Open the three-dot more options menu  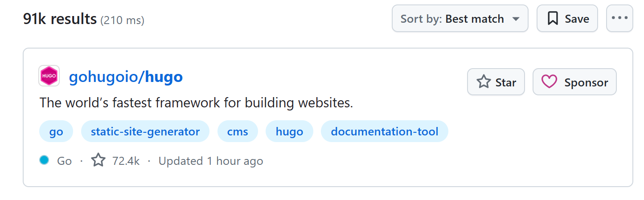619,19
